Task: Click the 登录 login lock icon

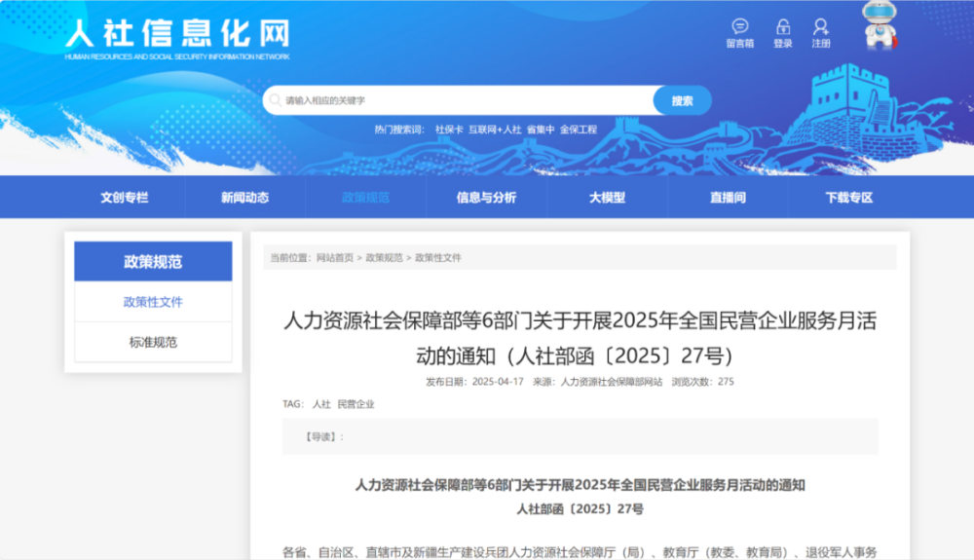Action: click(x=782, y=27)
